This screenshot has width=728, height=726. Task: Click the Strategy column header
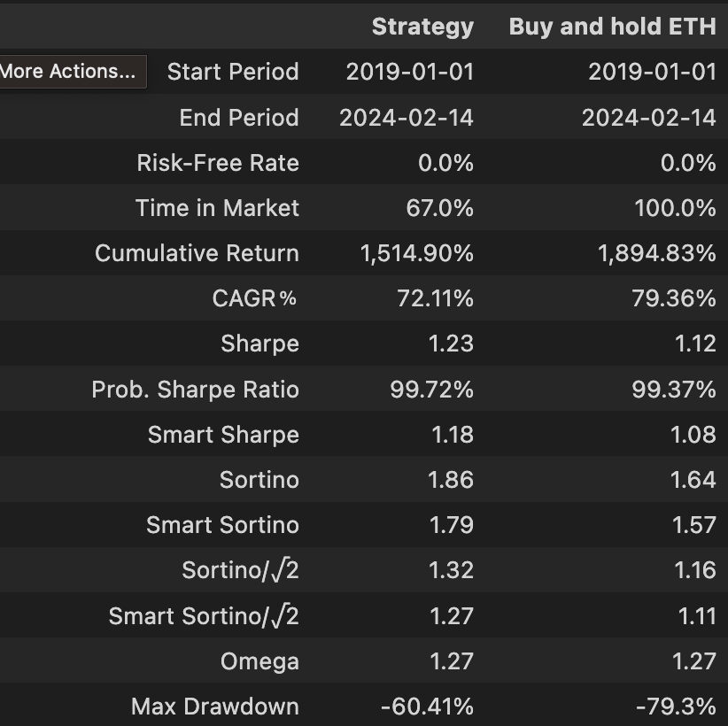[422, 27]
